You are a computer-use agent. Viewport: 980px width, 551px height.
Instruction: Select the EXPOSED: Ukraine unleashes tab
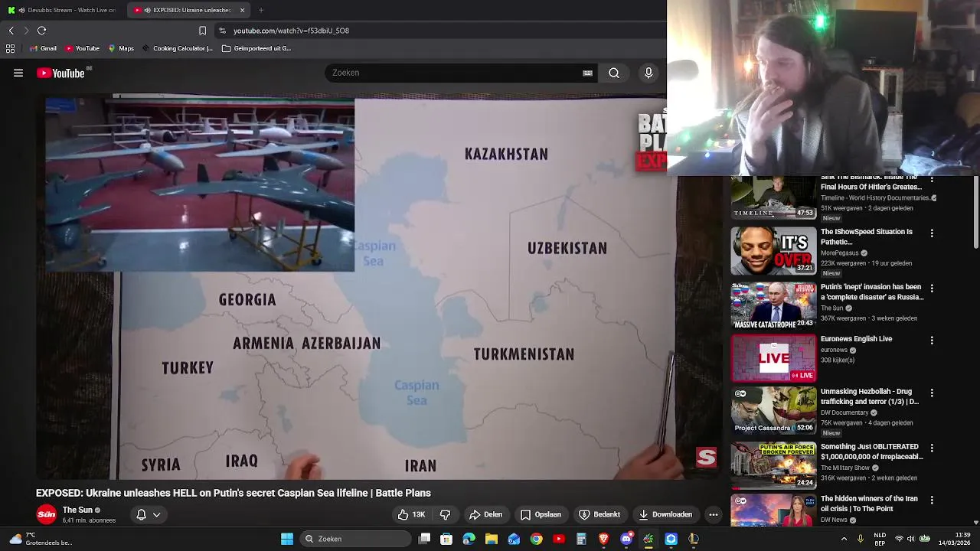pos(188,10)
